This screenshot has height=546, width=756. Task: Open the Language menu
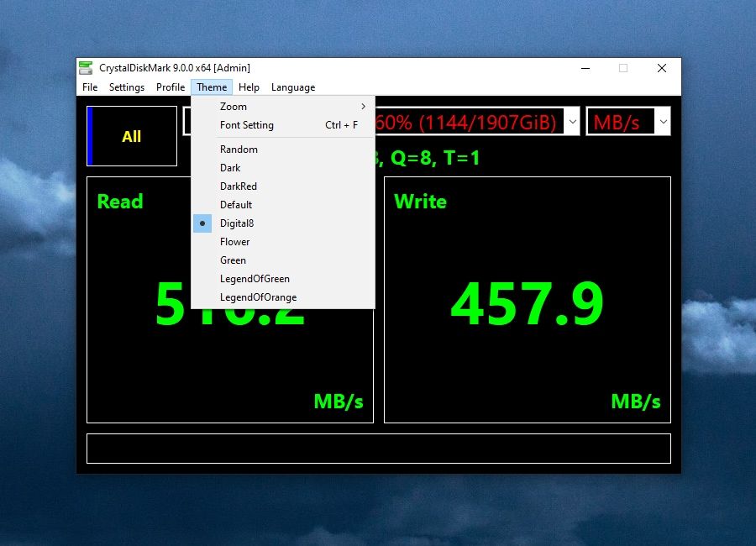pos(293,87)
